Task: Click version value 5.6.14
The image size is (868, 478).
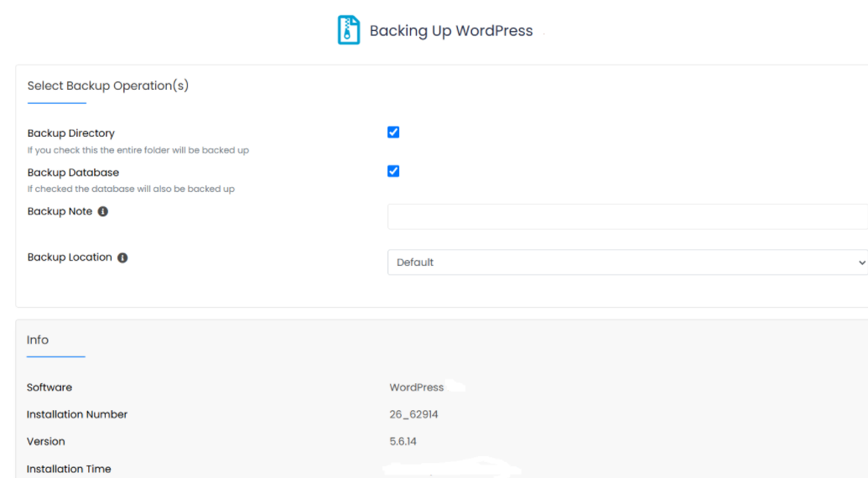Action: [x=403, y=441]
